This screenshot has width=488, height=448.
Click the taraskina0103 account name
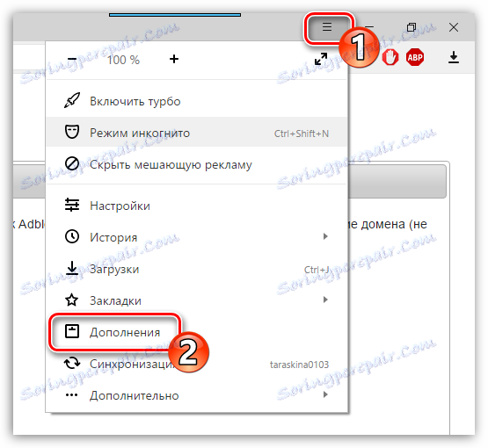[299, 365]
